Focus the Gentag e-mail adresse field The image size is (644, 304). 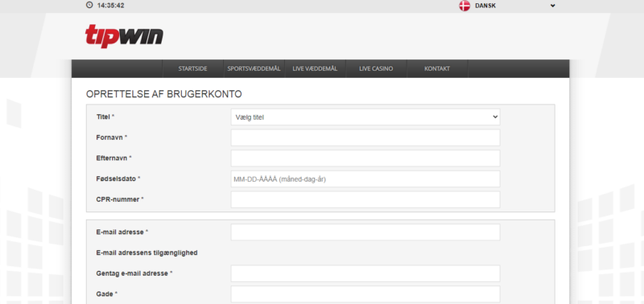[365, 273]
